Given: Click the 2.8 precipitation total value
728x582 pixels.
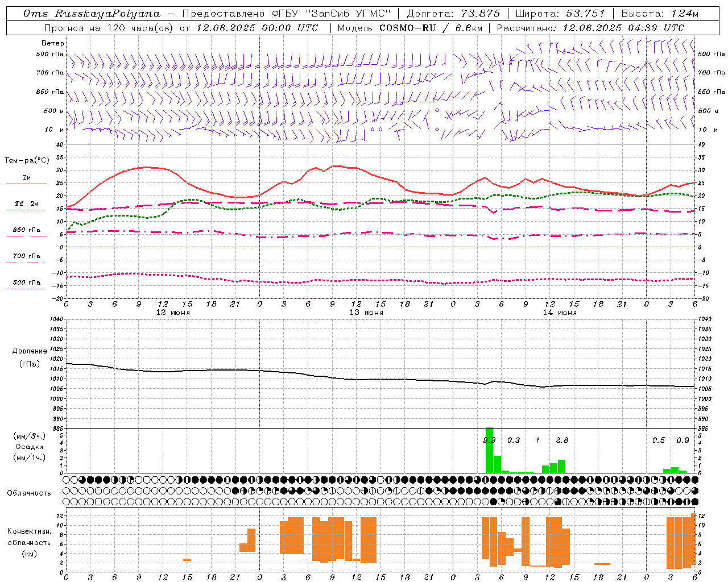Looking at the screenshot, I should (x=562, y=440).
